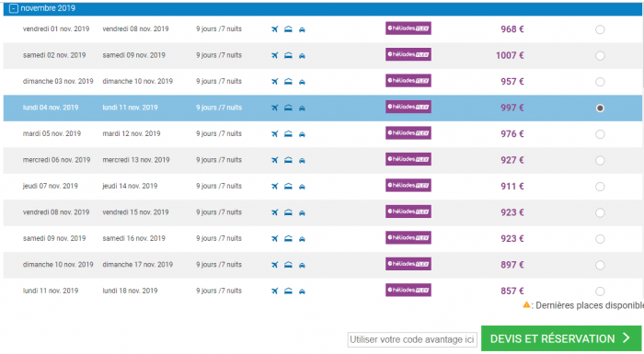Viewport: 644px width, 354px height.
Task: Click the 1007 € price
Action: (x=510, y=55)
